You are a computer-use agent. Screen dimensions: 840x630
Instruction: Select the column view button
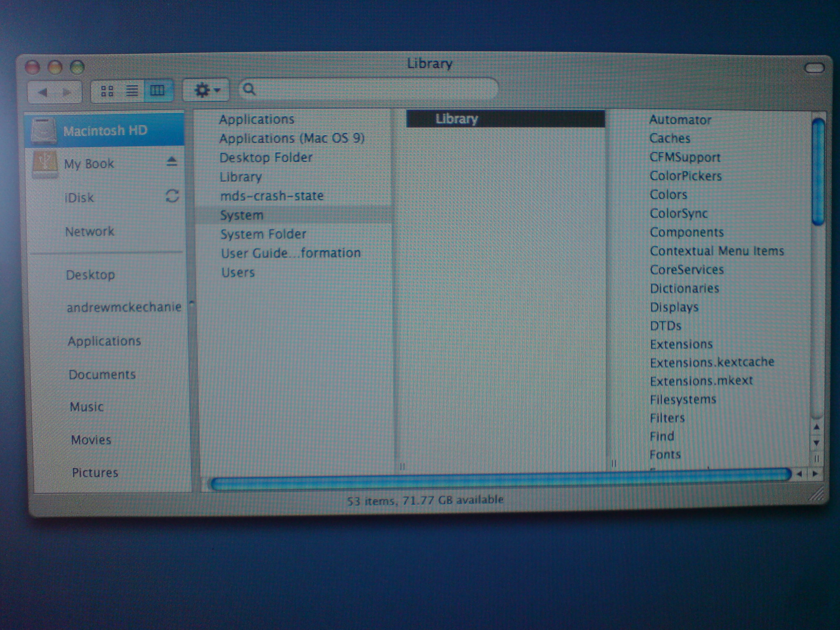click(157, 91)
